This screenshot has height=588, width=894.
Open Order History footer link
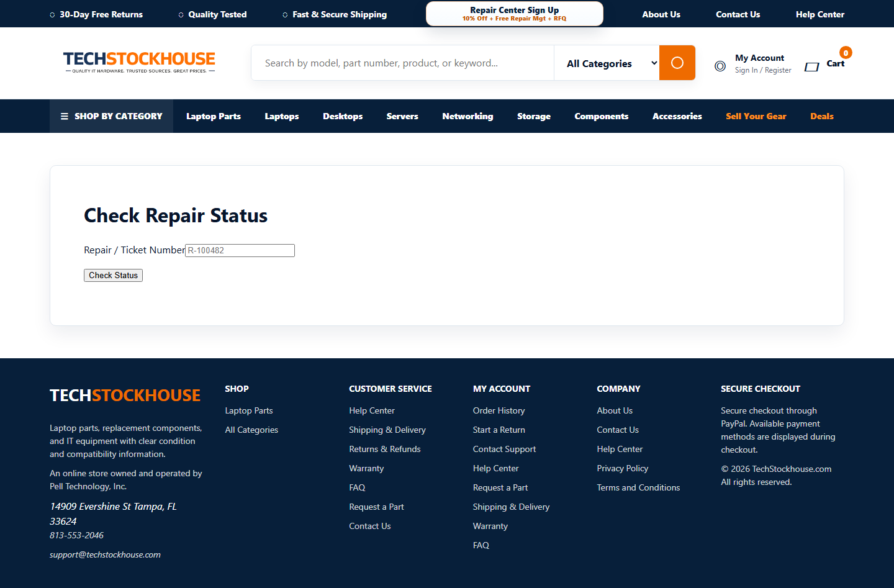(x=499, y=410)
